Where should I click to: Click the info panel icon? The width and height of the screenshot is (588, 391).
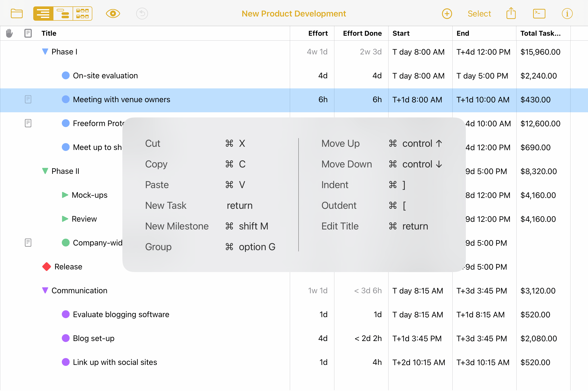tap(567, 13)
